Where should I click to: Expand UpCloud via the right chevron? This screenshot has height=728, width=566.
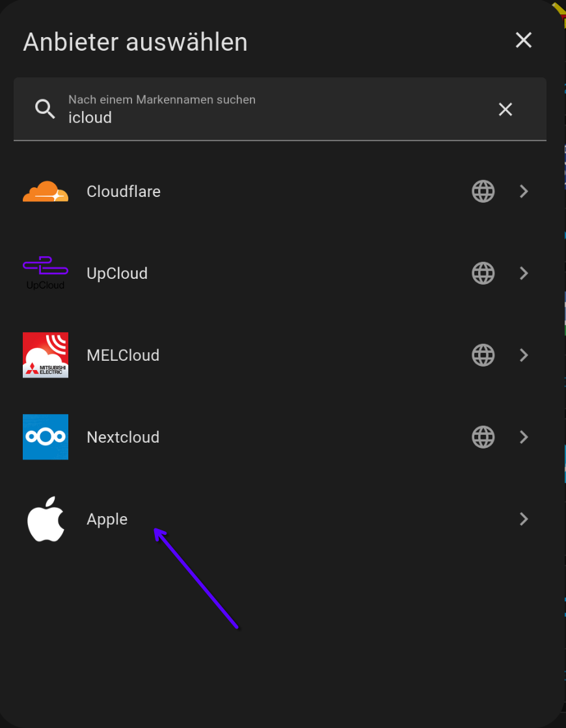pyautogui.click(x=524, y=274)
